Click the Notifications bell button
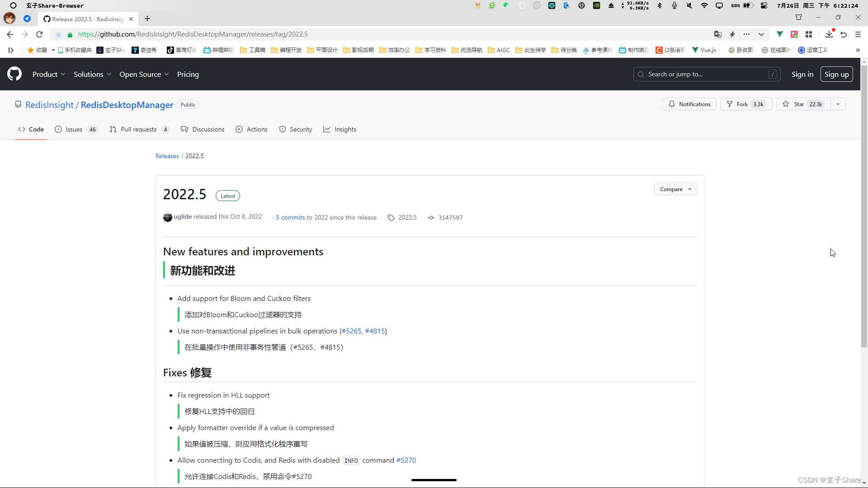The image size is (868, 488). coord(689,104)
